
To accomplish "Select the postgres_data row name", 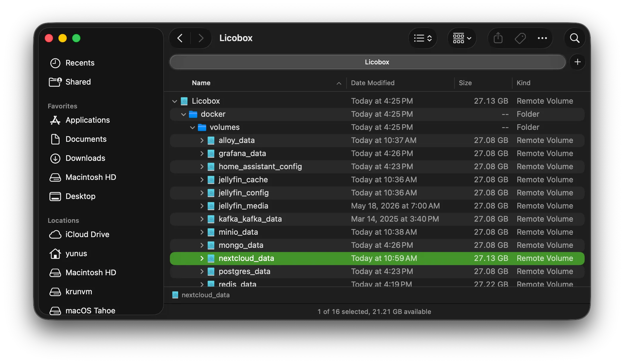I will coord(244,271).
